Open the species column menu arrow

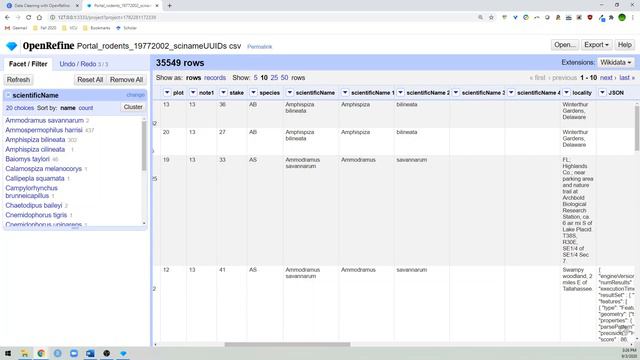(x=253, y=93)
